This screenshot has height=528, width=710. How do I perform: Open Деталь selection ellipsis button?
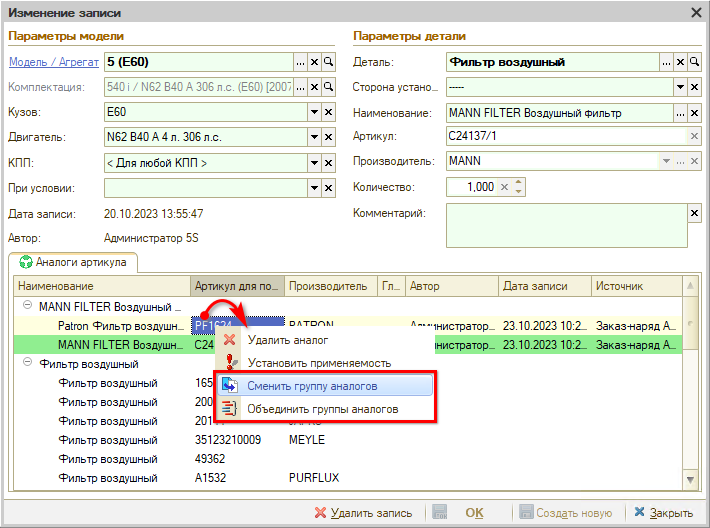click(x=666, y=62)
